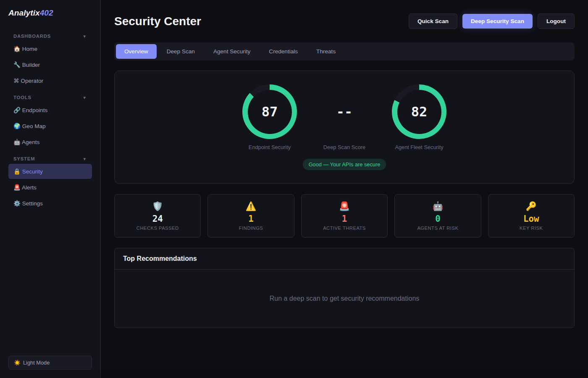Open the Geo Map globe icon
588x378 pixels.
[17, 126]
